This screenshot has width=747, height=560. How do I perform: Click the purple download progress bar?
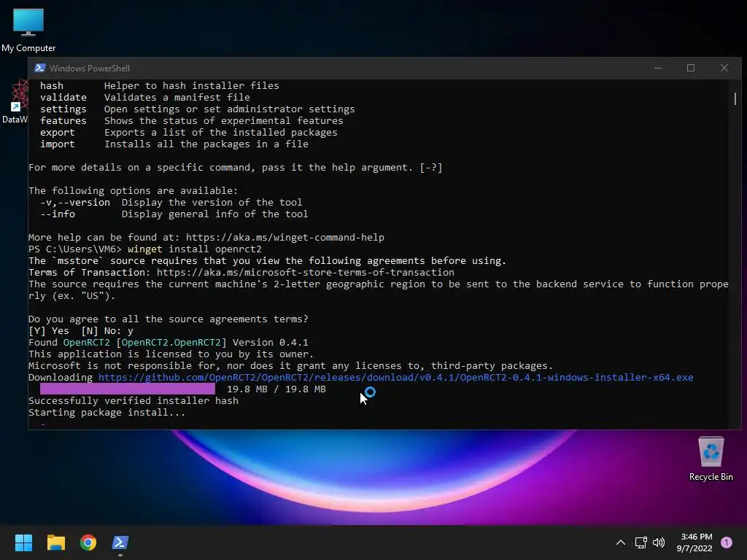click(x=127, y=389)
